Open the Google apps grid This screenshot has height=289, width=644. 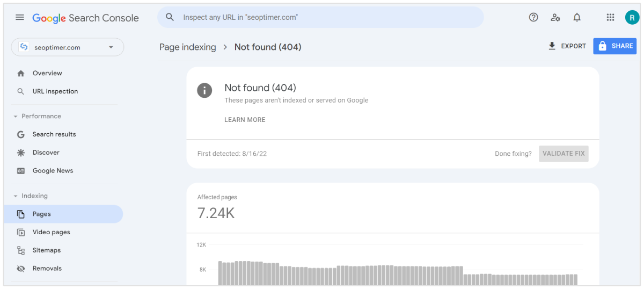610,17
